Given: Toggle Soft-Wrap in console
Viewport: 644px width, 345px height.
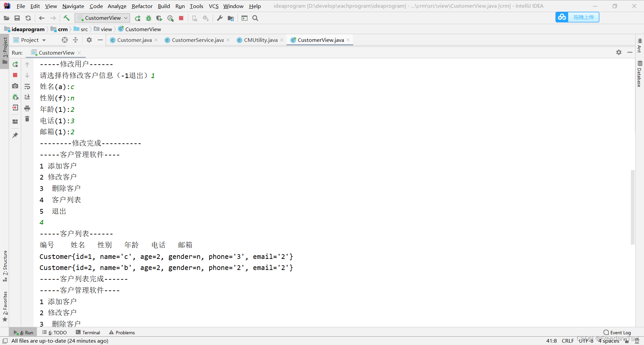Looking at the screenshot, I should point(27,87).
